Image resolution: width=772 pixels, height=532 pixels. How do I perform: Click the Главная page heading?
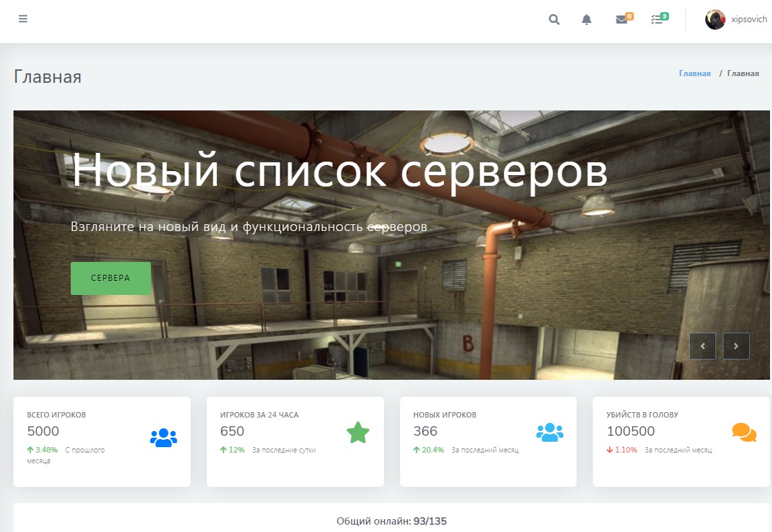click(x=48, y=77)
